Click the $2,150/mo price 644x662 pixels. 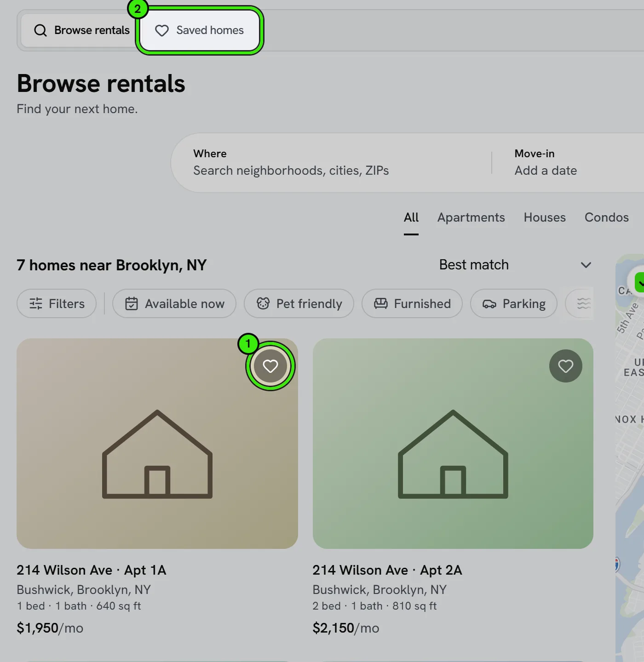(x=346, y=628)
